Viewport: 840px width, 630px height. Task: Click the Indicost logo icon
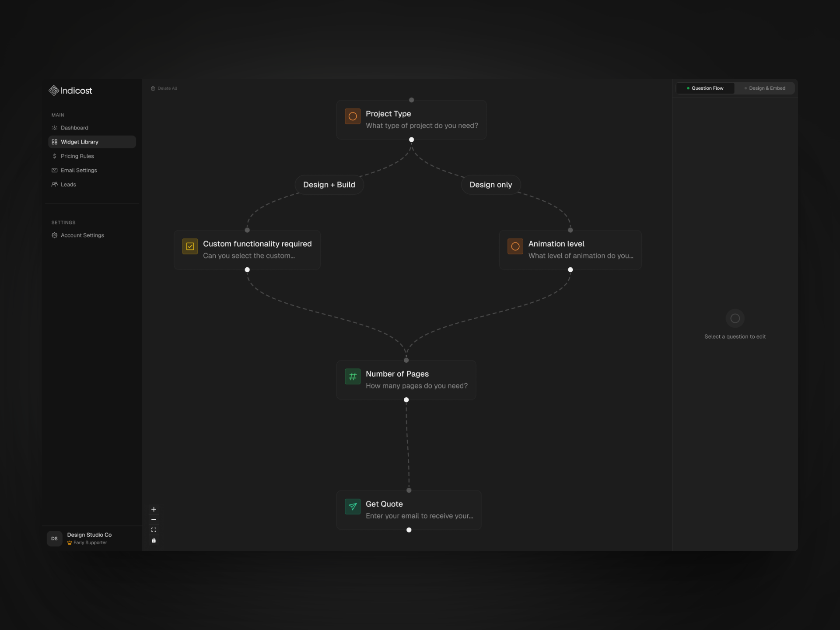point(54,91)
